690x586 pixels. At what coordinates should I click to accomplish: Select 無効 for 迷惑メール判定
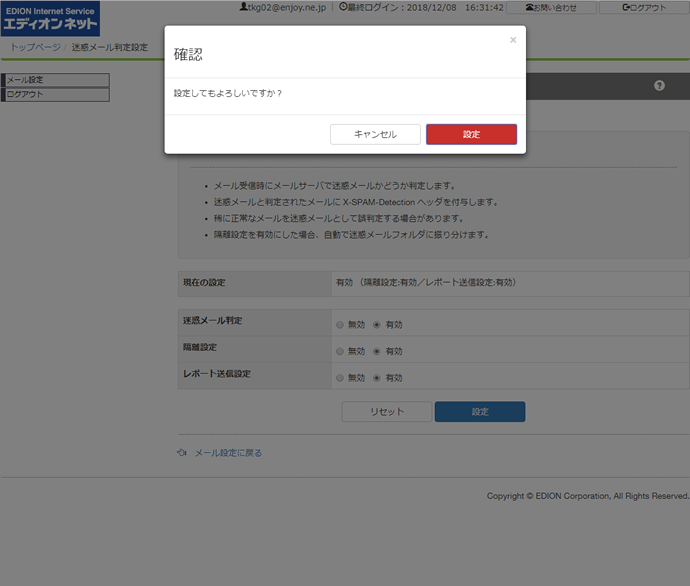pyautogui.click(x=340, y=325)
